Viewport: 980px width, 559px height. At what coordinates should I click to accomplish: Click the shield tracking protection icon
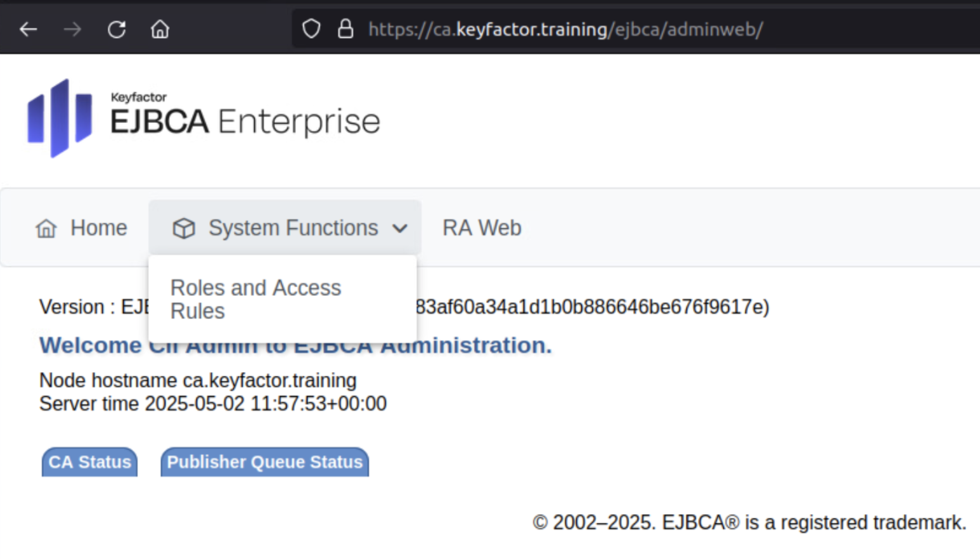pyautogui.click(x=311, y=29)
